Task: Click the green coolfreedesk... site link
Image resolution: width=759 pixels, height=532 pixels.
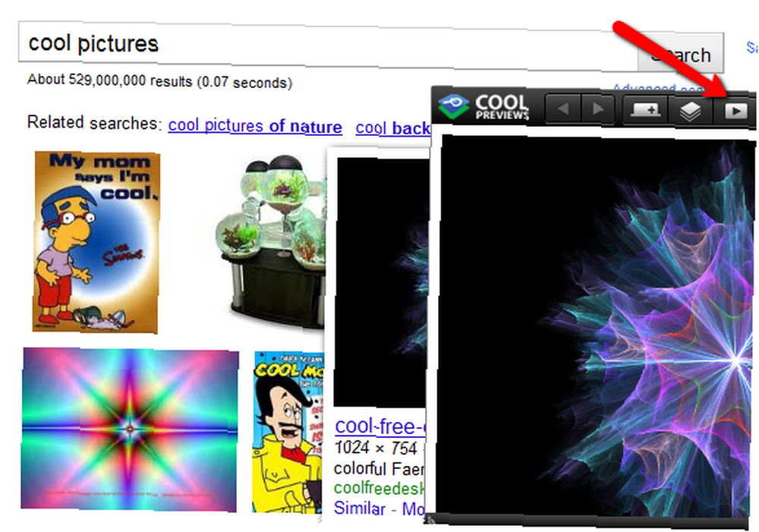Action: (379, 488)
